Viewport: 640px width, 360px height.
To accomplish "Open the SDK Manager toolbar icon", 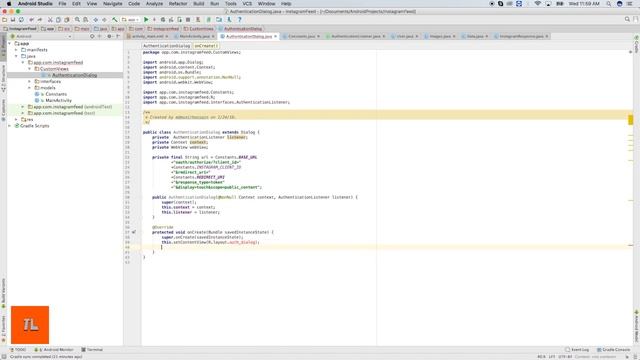I will tap(229, 20).
